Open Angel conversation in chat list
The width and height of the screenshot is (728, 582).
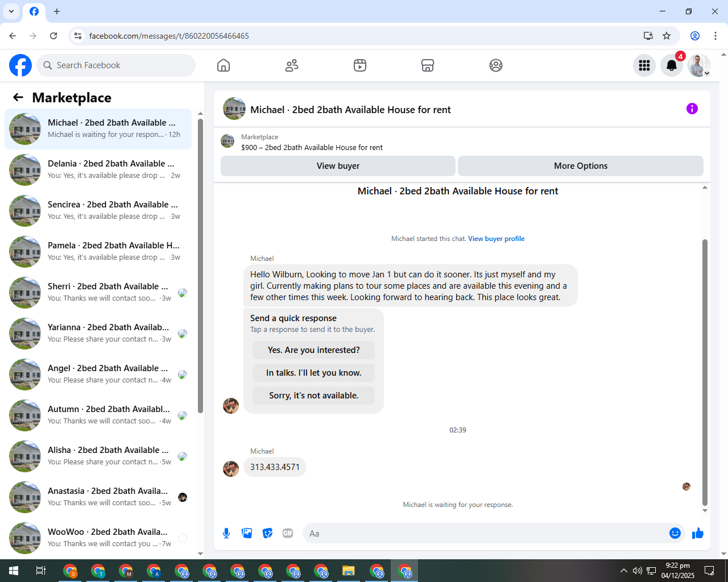coord(98,375)
